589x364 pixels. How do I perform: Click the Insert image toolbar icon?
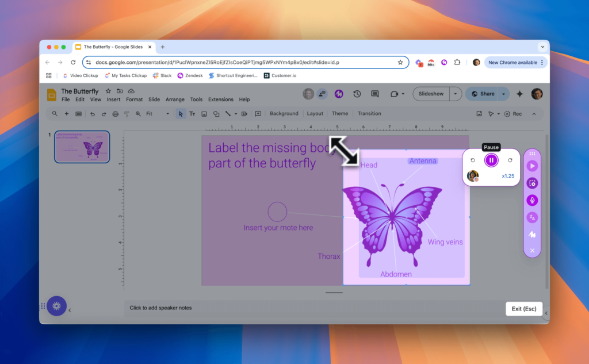(204, 113)
